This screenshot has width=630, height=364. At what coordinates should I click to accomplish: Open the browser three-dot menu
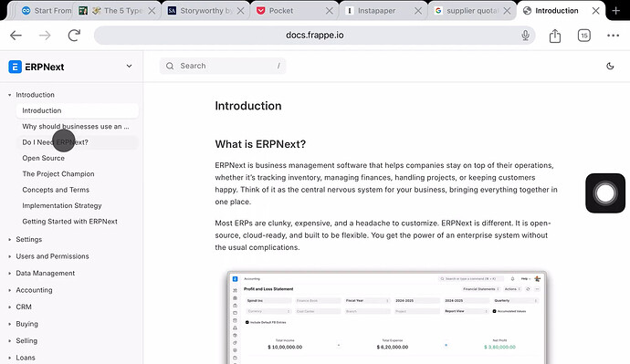[x=614, y=36]
